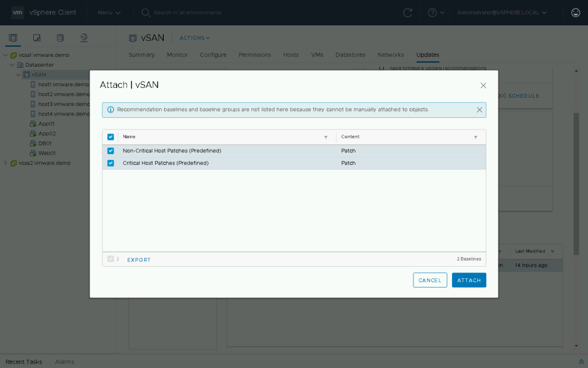Open the Menu dropdown
This screenshot has width=588, height=368.
pyautogui.click(x=109, y=13)
